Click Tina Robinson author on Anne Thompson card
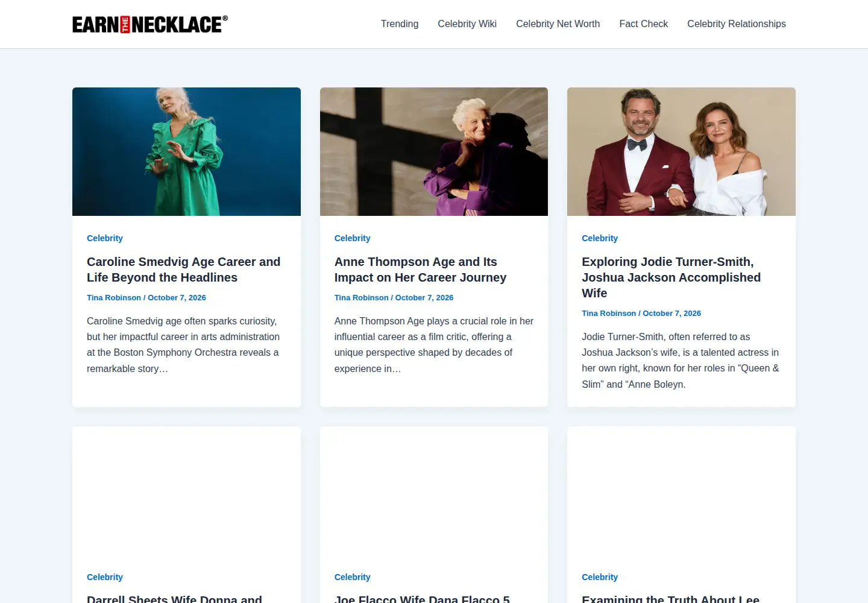 click(x=362, y=298)
